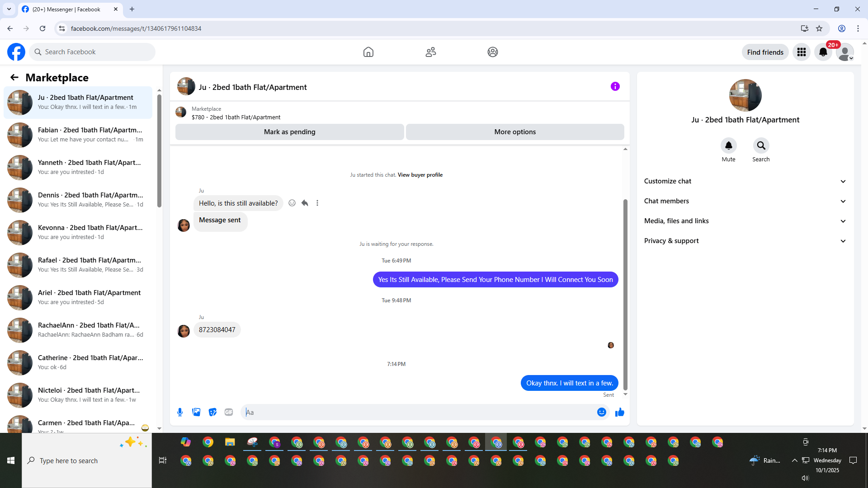Open Chrome's three-dot menu
The width and height of the screenshot is (868, 488).
(x=858, y=28)
